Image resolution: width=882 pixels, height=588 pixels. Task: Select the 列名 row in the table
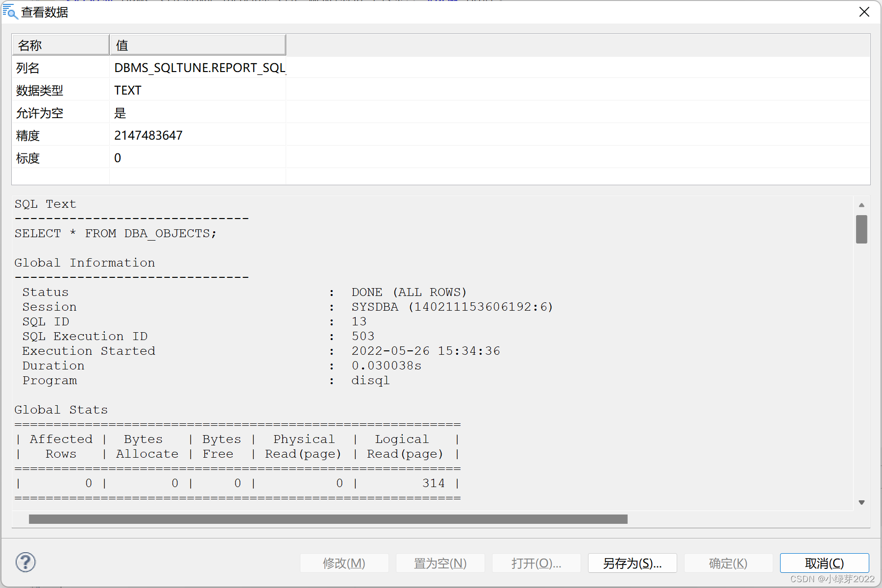(x=147, y=67)
